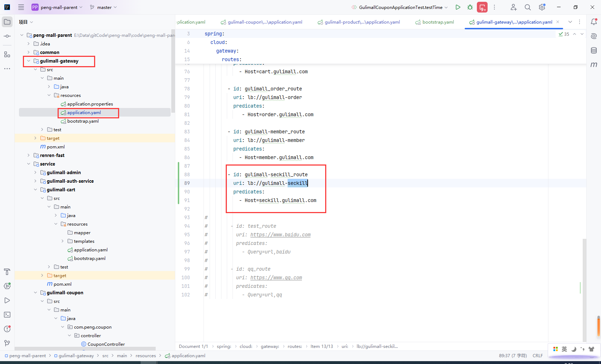Click resources in bottom navigation bar
The width and height of the screenshot is (601, 364).
click(146, 356)
